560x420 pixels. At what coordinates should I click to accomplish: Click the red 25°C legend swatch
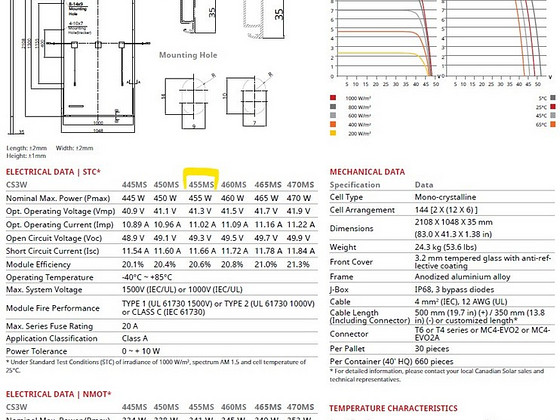(x=553, y=106)
